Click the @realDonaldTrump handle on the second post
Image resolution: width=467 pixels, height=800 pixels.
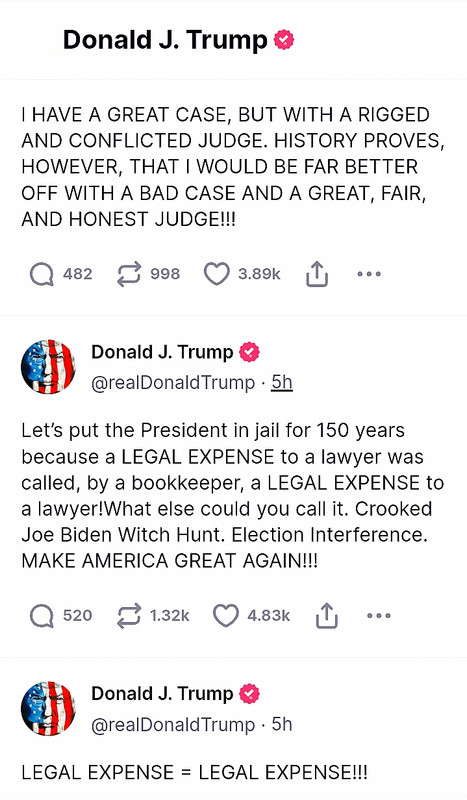173,383
